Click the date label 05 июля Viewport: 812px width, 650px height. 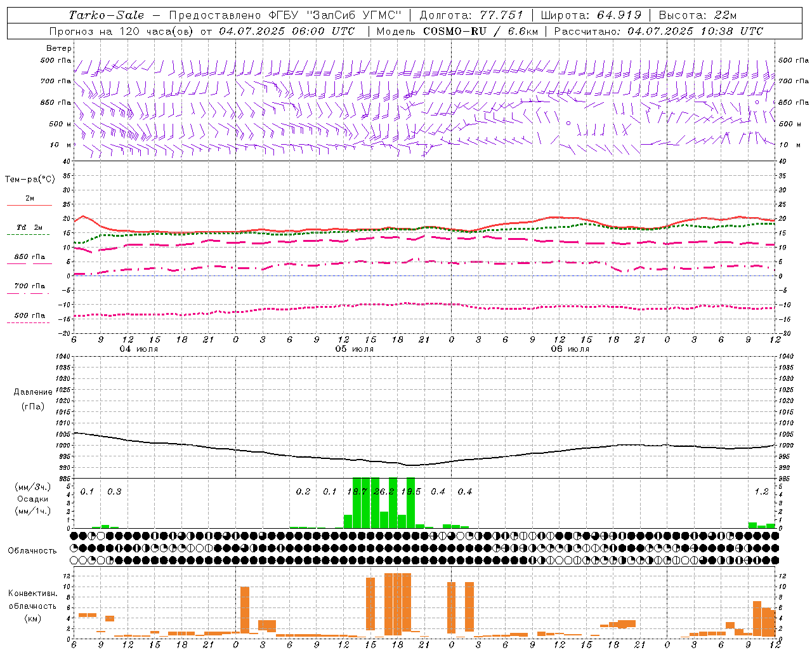click(355, 349)
